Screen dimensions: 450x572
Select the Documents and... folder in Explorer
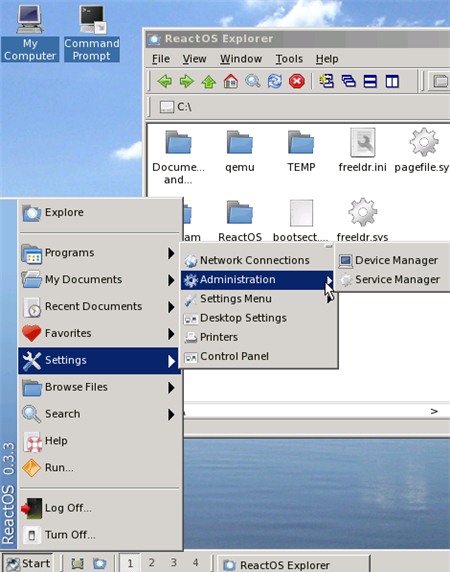click(178, 157)
